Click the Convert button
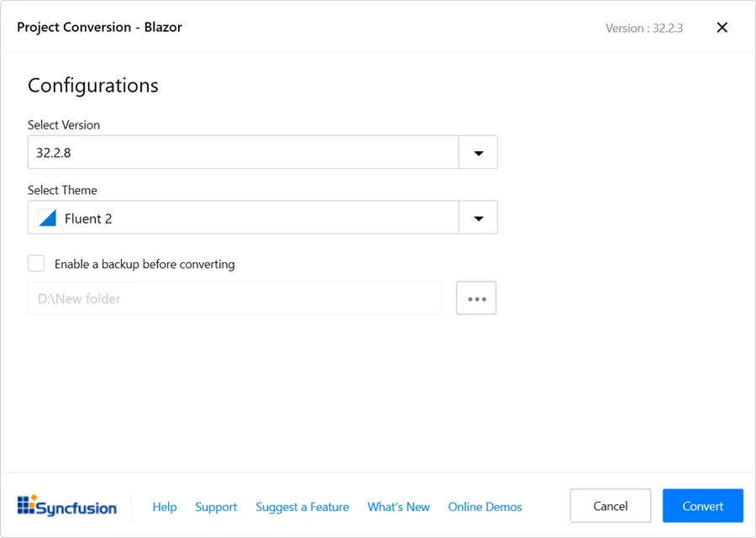 pos(702,505)
